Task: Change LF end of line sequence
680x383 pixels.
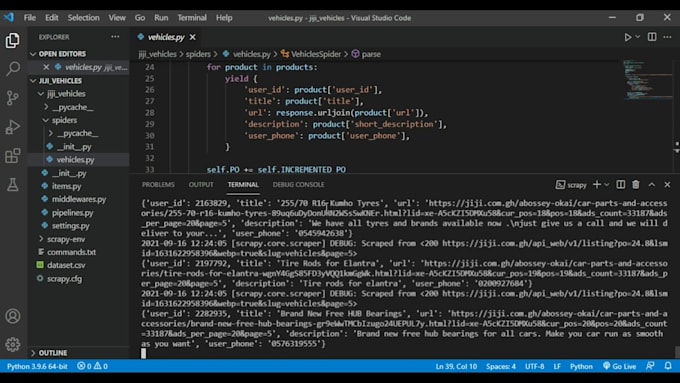Action: (x=557, y=366)
